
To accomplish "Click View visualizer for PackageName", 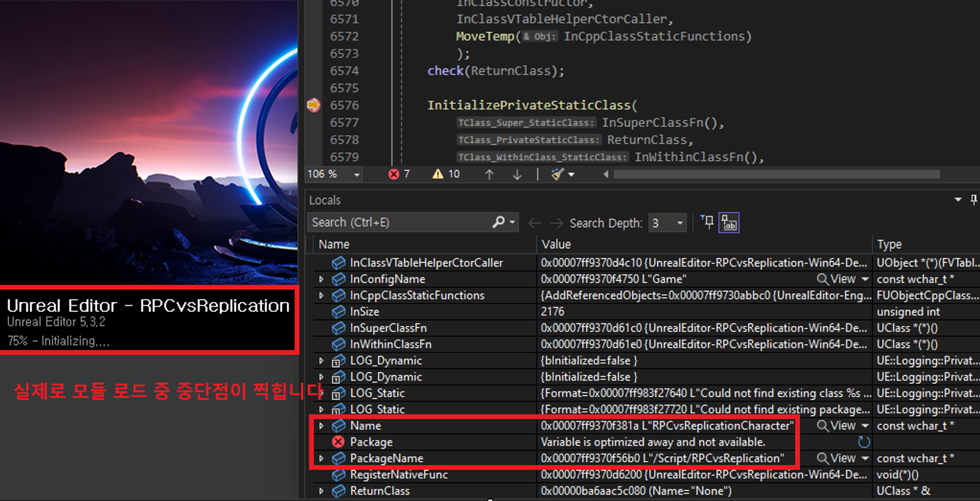I will click(836, 458).
